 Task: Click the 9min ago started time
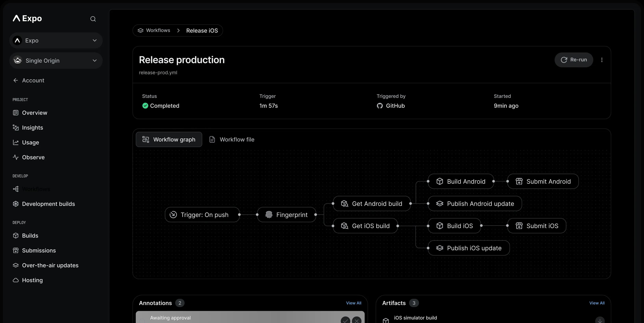click(x=506, y=106)
